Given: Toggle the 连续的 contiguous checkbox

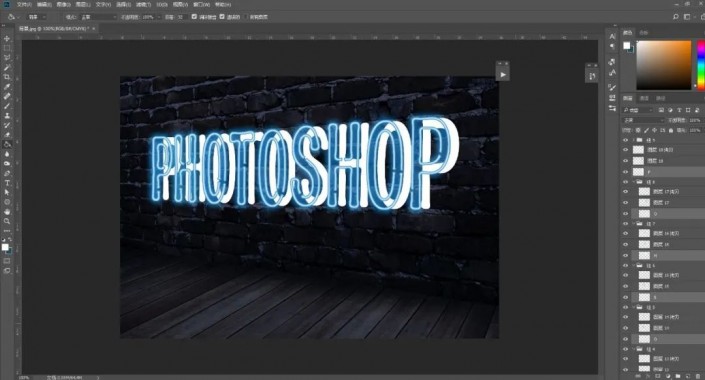Looking at the screenshot, I should tap(222, 17).
